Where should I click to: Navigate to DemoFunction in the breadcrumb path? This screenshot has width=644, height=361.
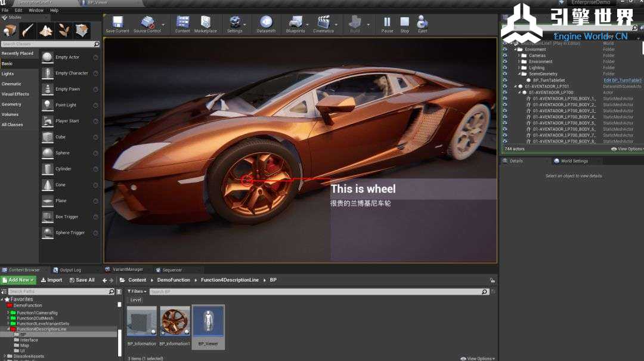[174, 280]
